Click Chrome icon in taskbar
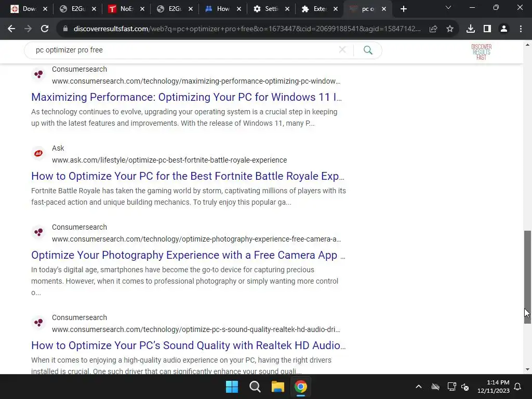This screenshot has height=399, width=532. tap(301, 387)
